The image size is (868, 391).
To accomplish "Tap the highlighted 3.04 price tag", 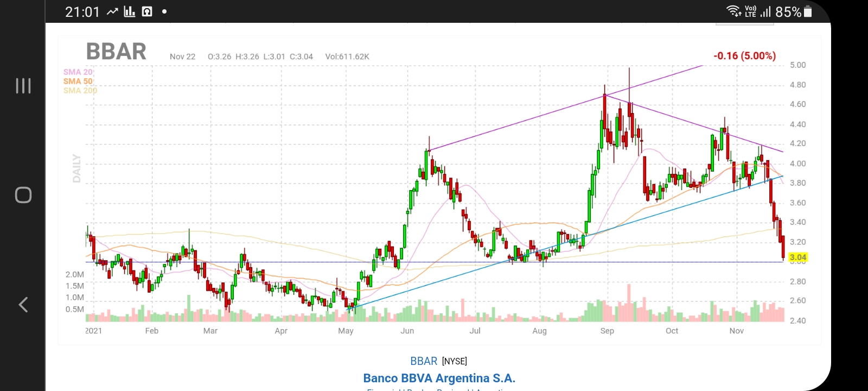I will tap(798, 257).
